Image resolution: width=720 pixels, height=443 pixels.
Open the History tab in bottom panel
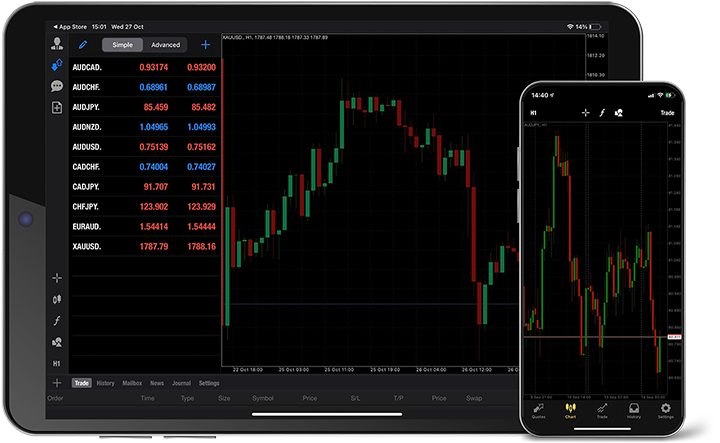point(106,383)
